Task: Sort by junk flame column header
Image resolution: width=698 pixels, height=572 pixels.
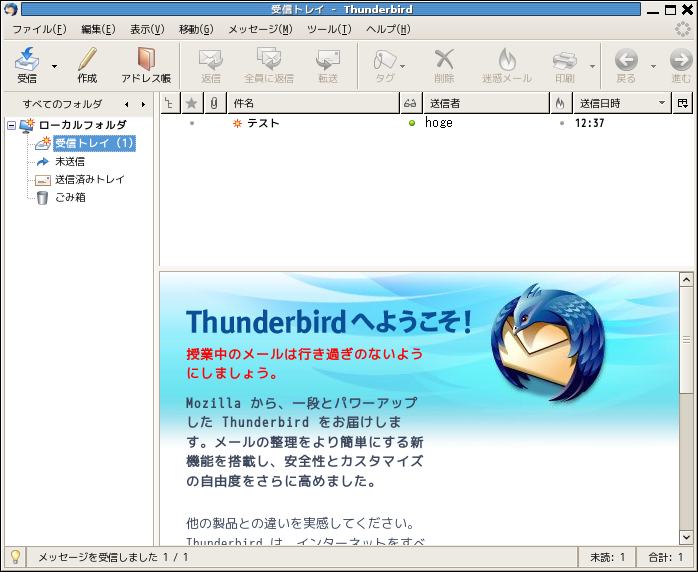Action: [561, 103]
